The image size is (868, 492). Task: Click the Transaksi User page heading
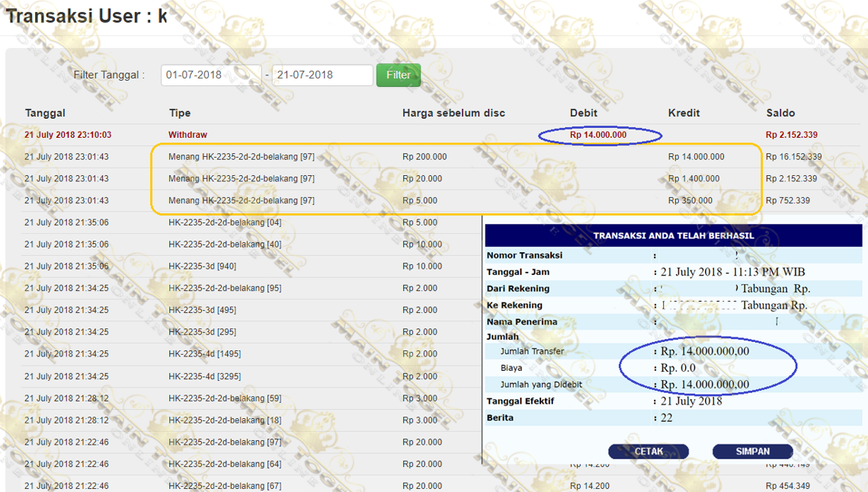(x=86, y=17)
